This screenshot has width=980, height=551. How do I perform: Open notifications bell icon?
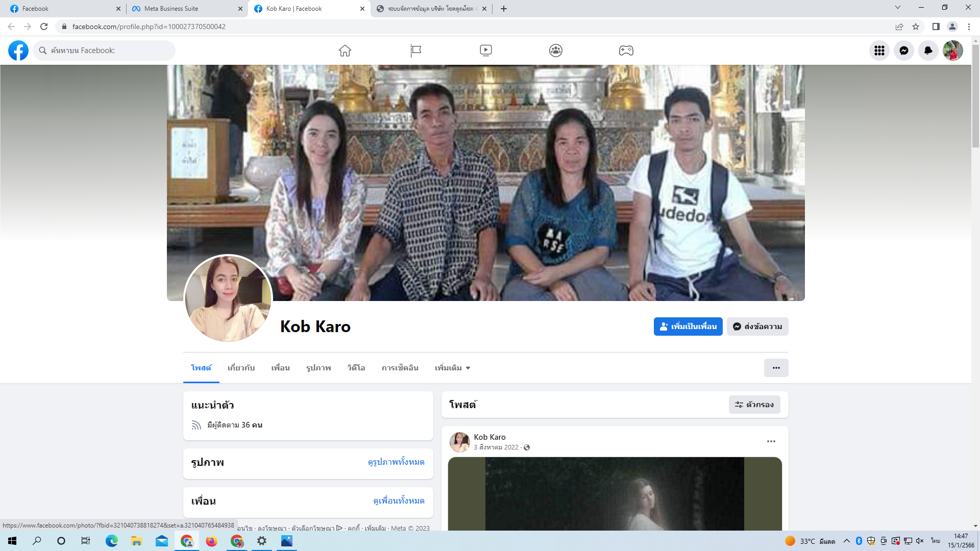tap(928, 51)
